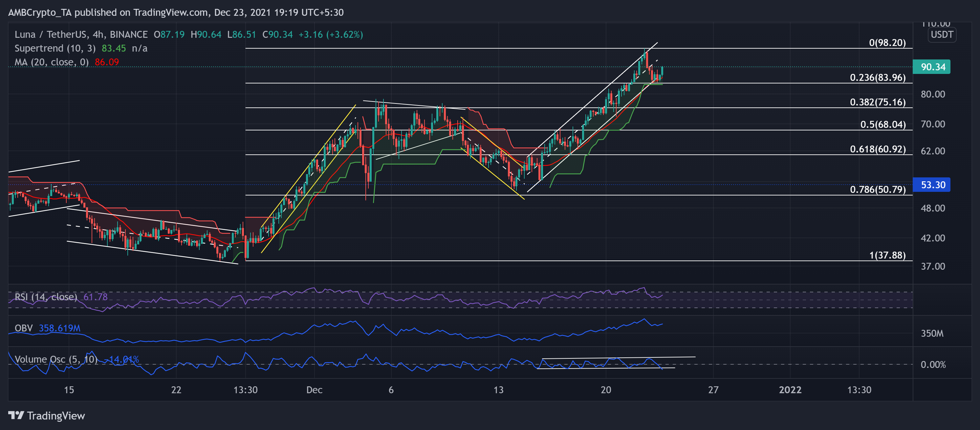Click the AMBCrypto_TA author name
This screenshot has height=430, width=980.
pyautogui.click(x=38, y=12)
